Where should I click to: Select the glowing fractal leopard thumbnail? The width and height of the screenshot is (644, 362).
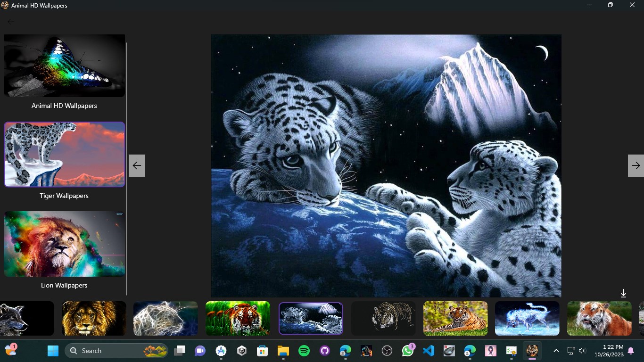coord(165,319)
